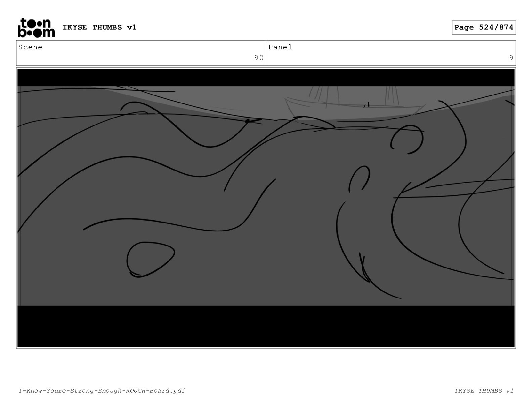Select the panel number '9'
The width and height of the screenshot is (532, 411).
point(511,58)
